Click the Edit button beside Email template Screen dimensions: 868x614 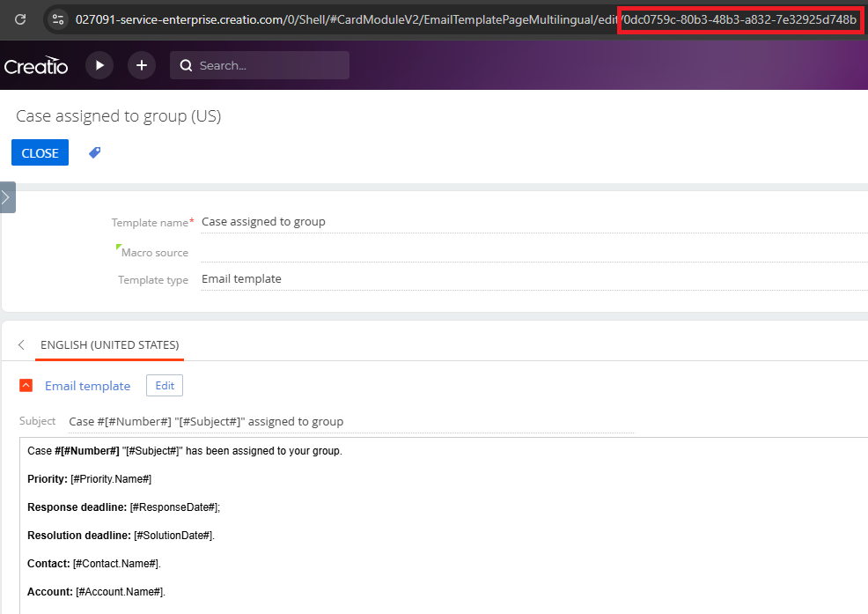pyautogui.click(x=165, y=386)
